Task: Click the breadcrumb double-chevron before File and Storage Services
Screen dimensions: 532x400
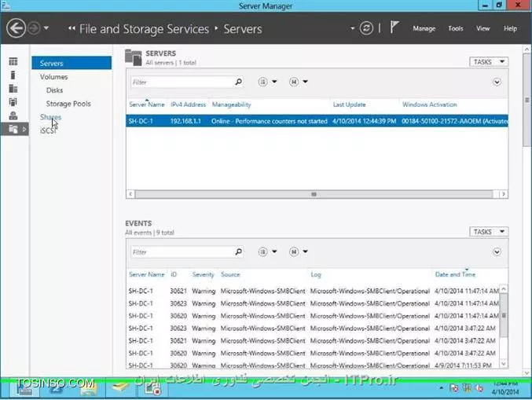Action: [72, 28]
